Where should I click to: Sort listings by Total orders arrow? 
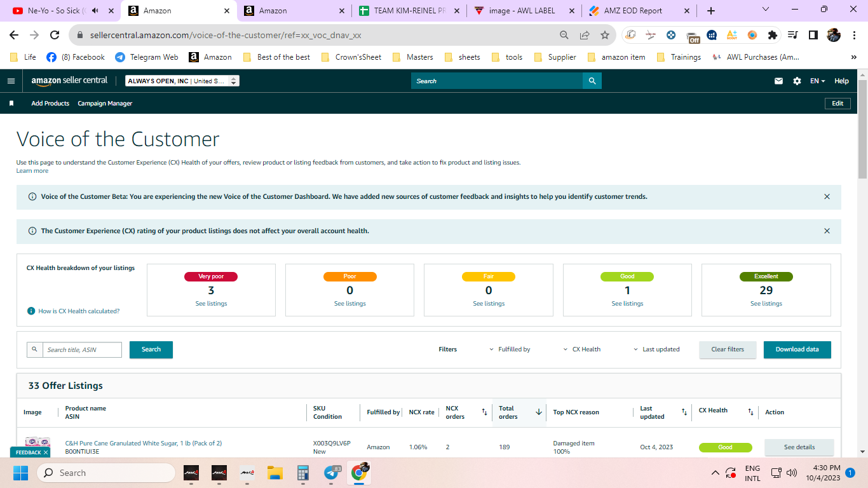539,412
